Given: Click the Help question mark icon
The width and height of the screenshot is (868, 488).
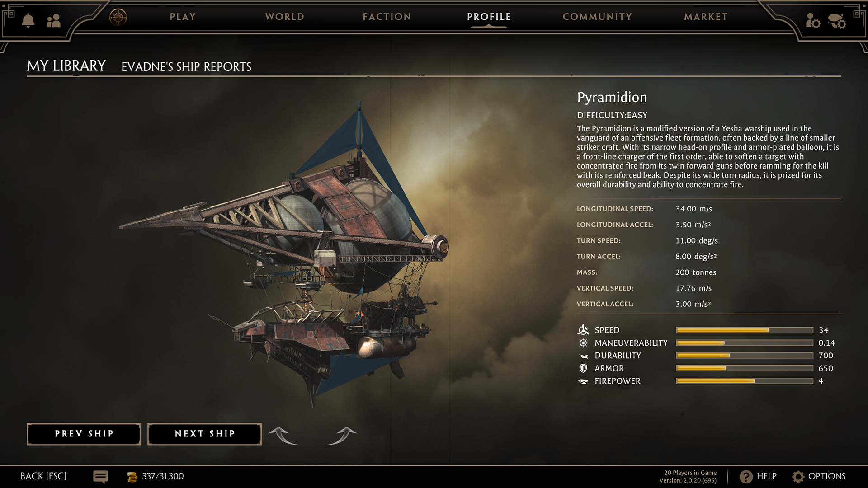Looking at the screenshot, I should (x=746, y=476).
